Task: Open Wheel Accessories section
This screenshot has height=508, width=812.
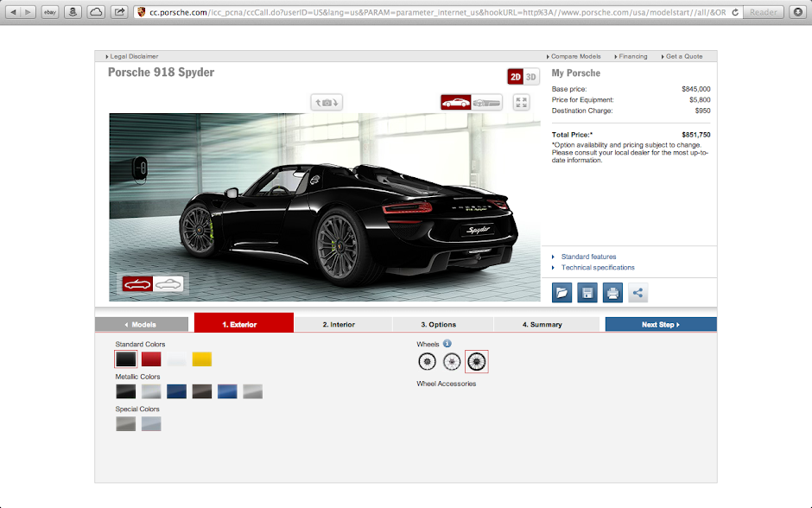Action: [x=447, y=384]
